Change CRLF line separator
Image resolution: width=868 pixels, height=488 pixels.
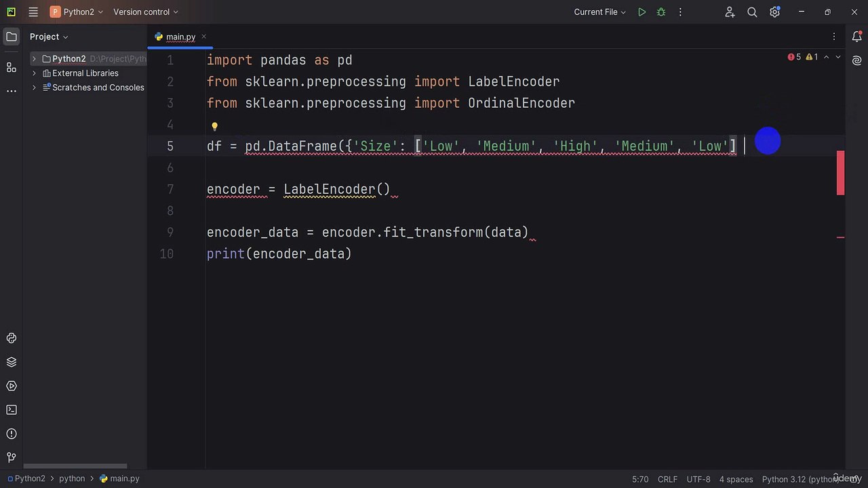(x=667, y=479)
